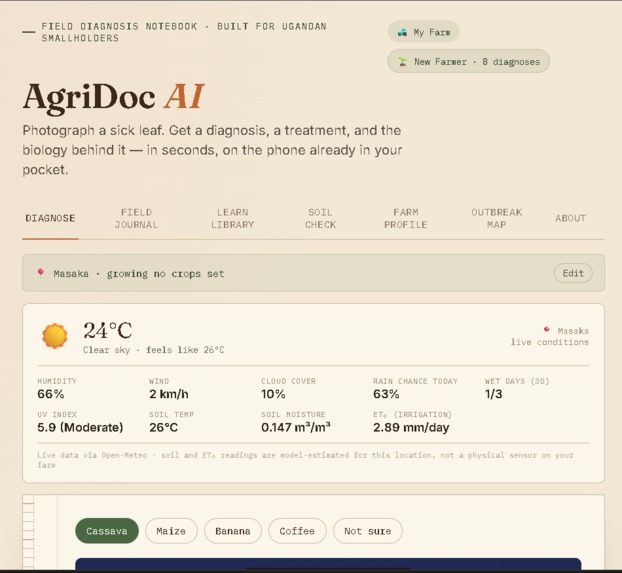Click the Soil Moisture 0.147 m³/m³ value
Screen dimensions: 622x573
pyautogui.click(x=296, y=427)
